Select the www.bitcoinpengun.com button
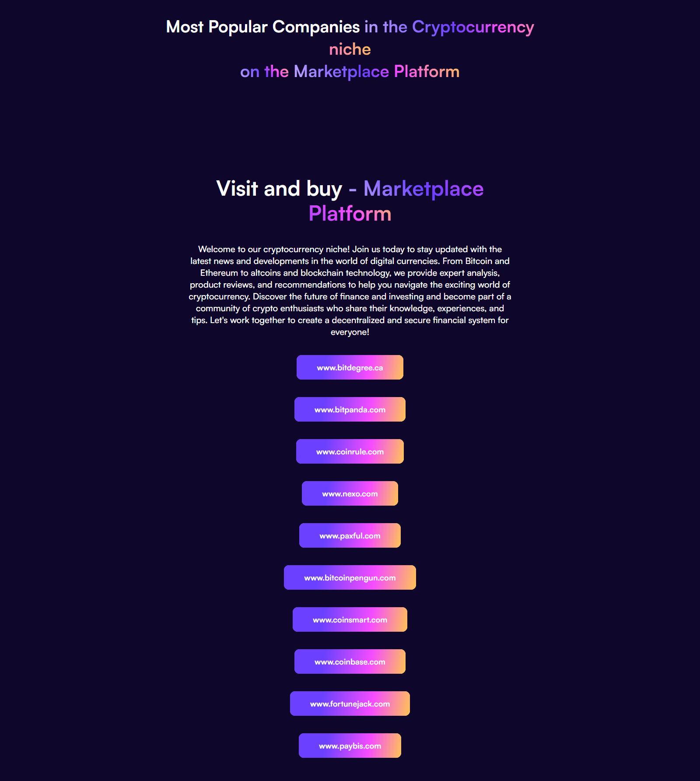 [350, 577]
